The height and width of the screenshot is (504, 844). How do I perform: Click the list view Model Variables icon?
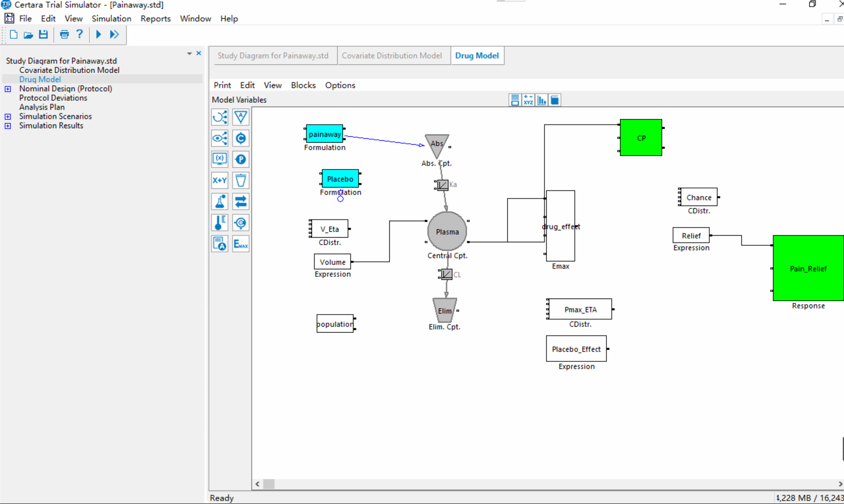[x=515, y=100]
